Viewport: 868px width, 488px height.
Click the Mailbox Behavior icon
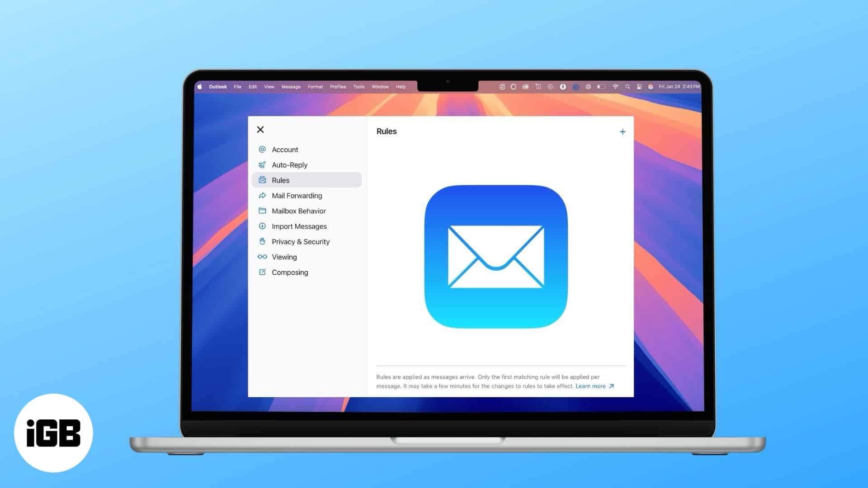pyautogui.click(x=262, y=211)
